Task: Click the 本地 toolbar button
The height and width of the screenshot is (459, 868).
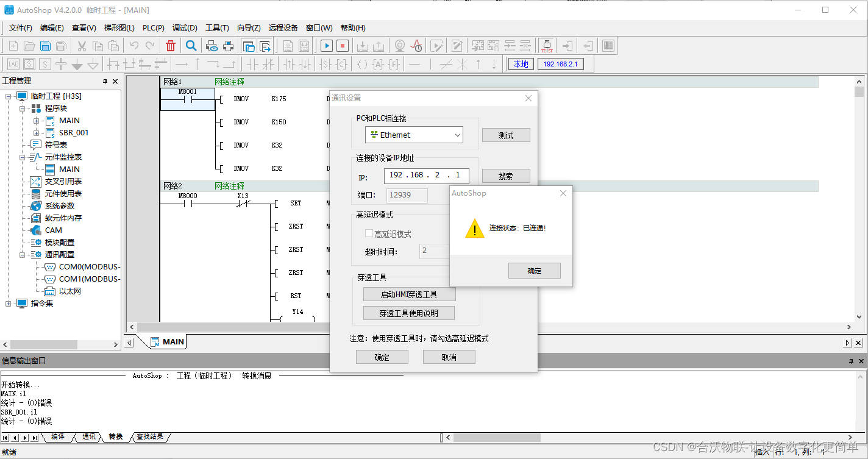Action: [521, 64]
